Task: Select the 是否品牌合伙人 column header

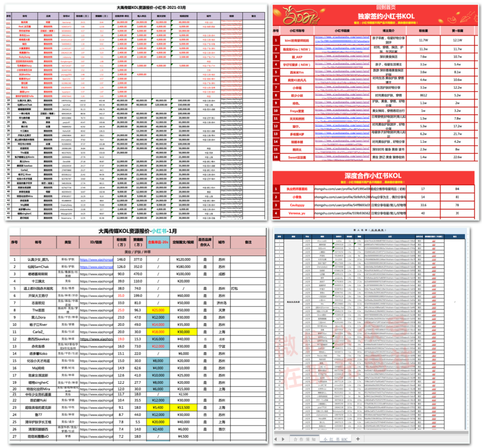Action: pyautogui.click(x=205, y=242)
